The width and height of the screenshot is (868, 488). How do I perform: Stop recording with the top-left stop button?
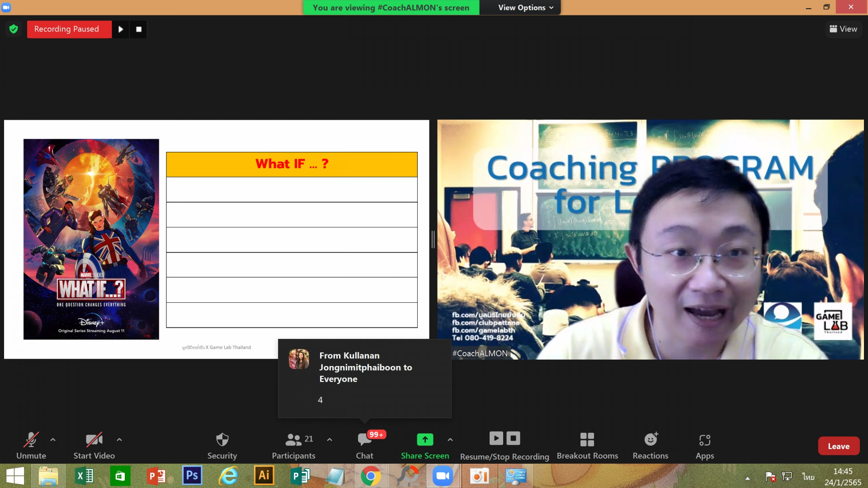coord(139,29)
